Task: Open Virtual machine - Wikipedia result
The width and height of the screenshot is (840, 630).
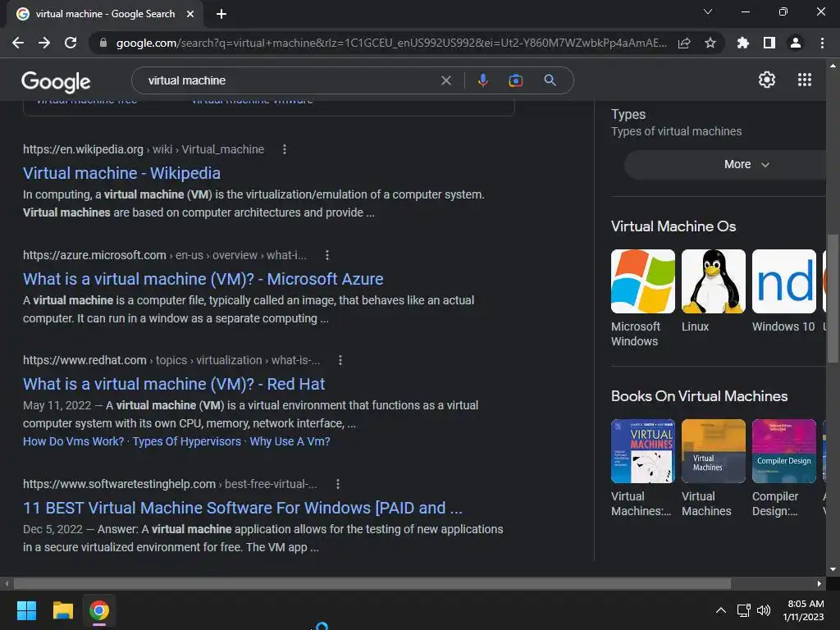Action: [121, 173]
